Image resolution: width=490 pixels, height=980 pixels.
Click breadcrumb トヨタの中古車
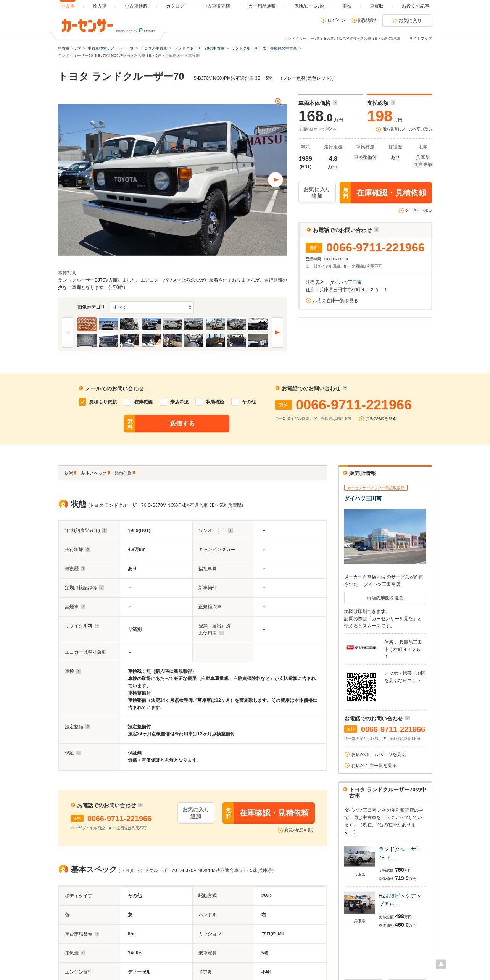(154, 48)
